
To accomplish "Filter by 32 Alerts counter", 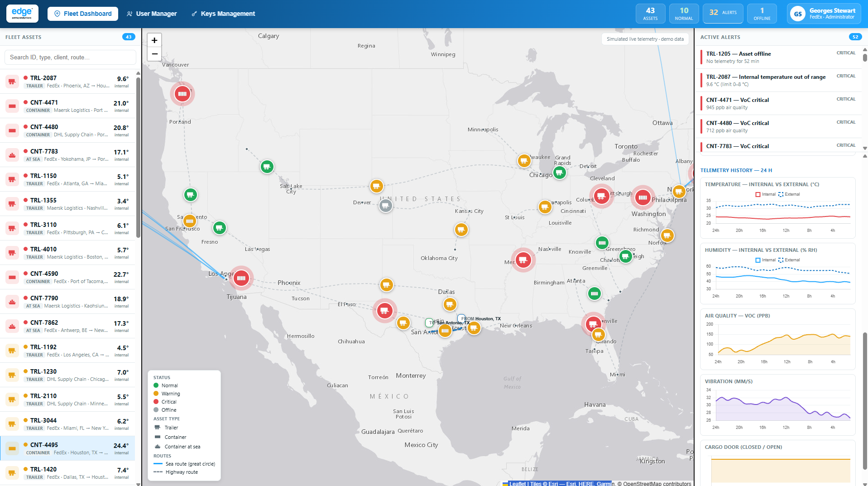I will (723, 13).
